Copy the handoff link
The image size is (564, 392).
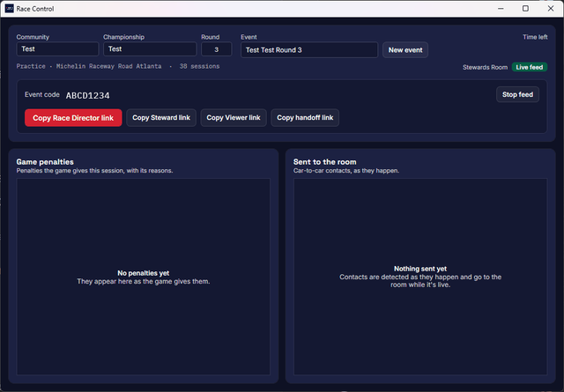[x=305, y=118]
